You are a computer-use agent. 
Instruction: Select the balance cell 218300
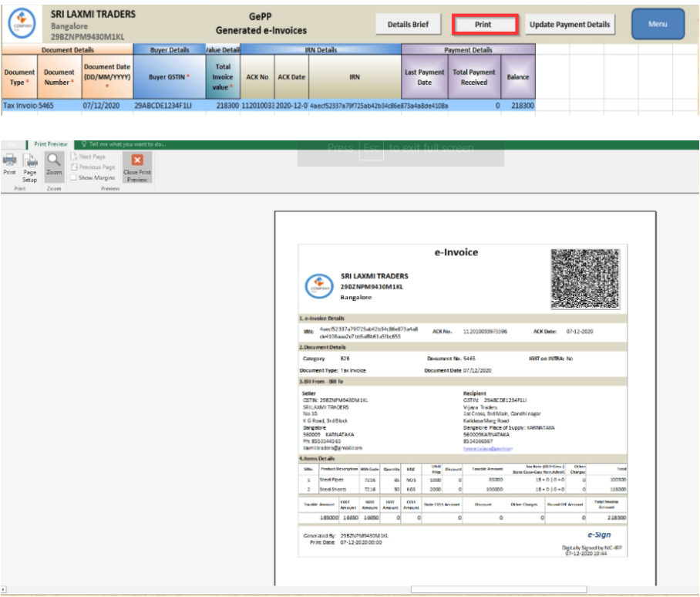[518, 106]
